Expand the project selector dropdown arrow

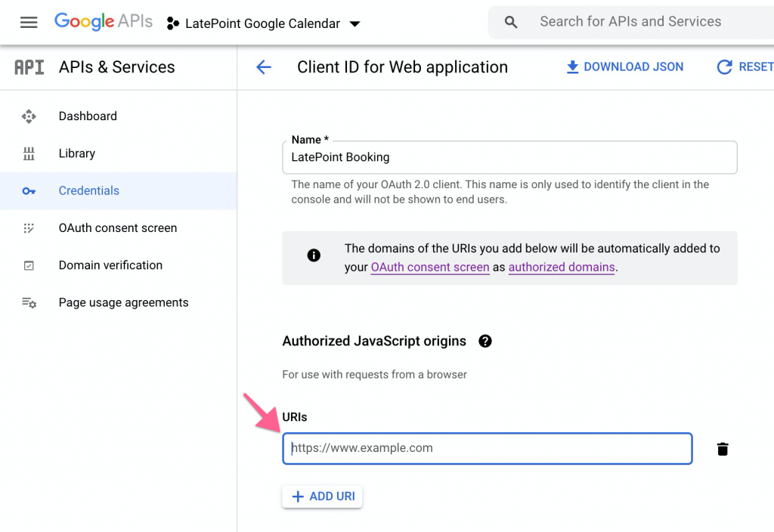[354, 23]
